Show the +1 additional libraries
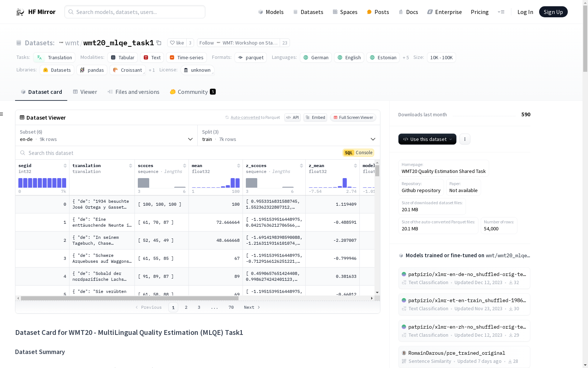The width and height of the screenshot is (588, 368). [152, 70]
